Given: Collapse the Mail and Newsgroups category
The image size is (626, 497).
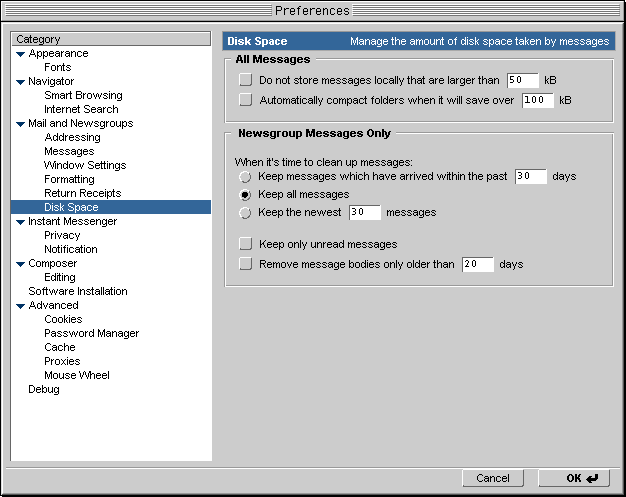Looking at the screenshot, I should click(x=20, y=124).
